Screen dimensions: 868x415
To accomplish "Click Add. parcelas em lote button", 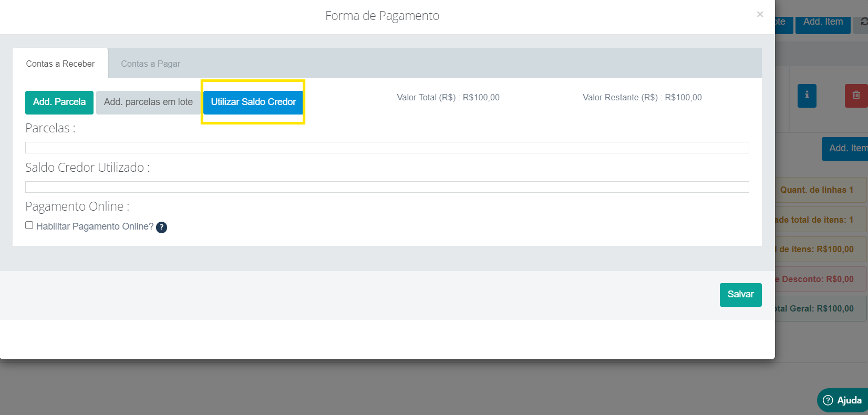I will click(148, 102).
